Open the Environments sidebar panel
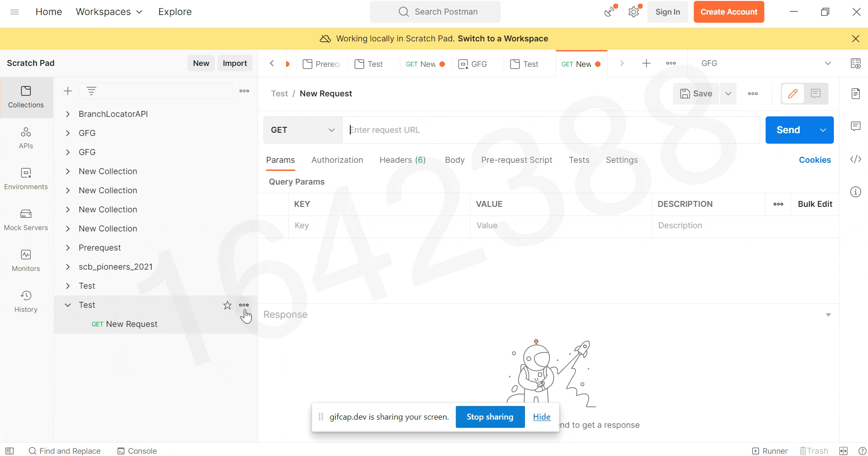 [26, 179]
